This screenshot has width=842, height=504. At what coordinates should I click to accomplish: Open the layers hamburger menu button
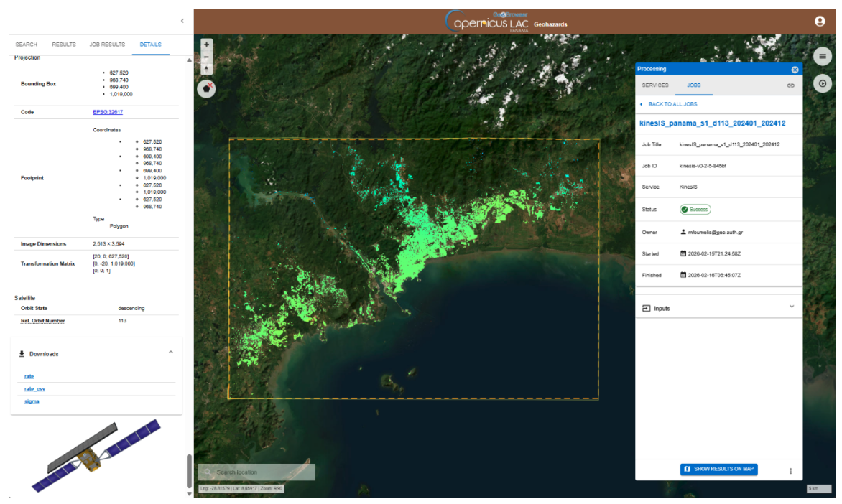tap(823, 56)
